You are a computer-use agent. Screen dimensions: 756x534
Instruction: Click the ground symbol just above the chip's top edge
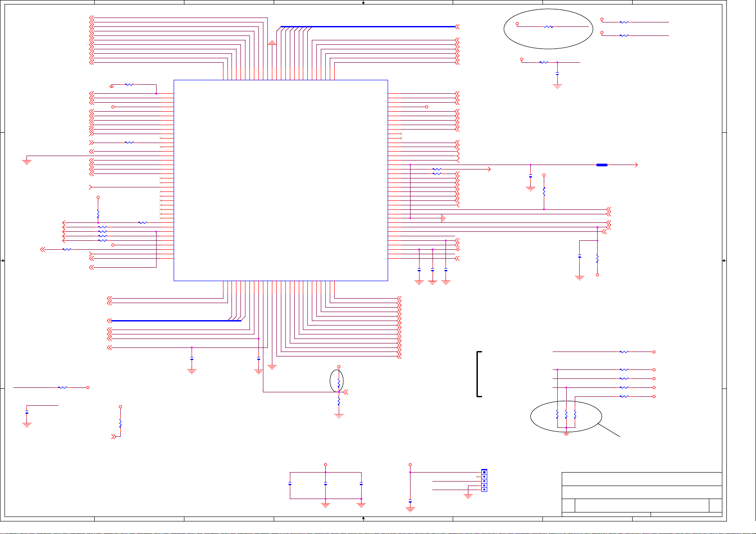tap(272, 43)
